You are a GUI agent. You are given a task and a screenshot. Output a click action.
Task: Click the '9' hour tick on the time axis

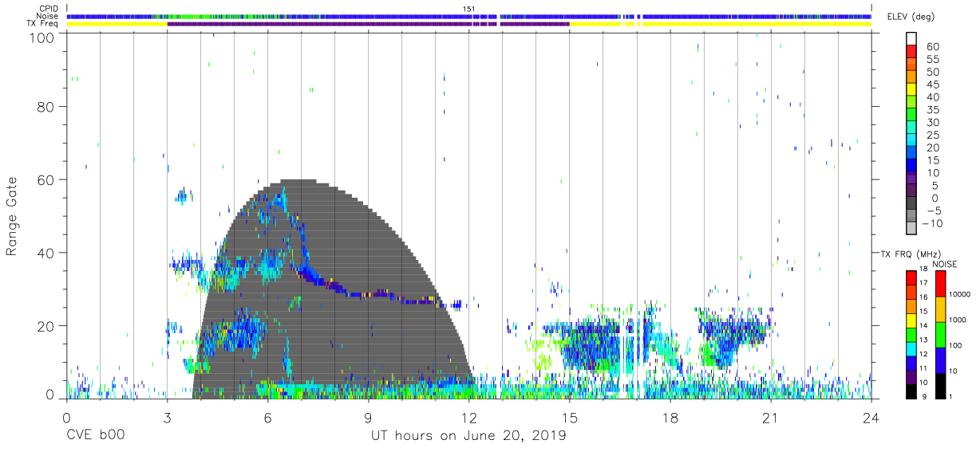[x=368, y=418]
